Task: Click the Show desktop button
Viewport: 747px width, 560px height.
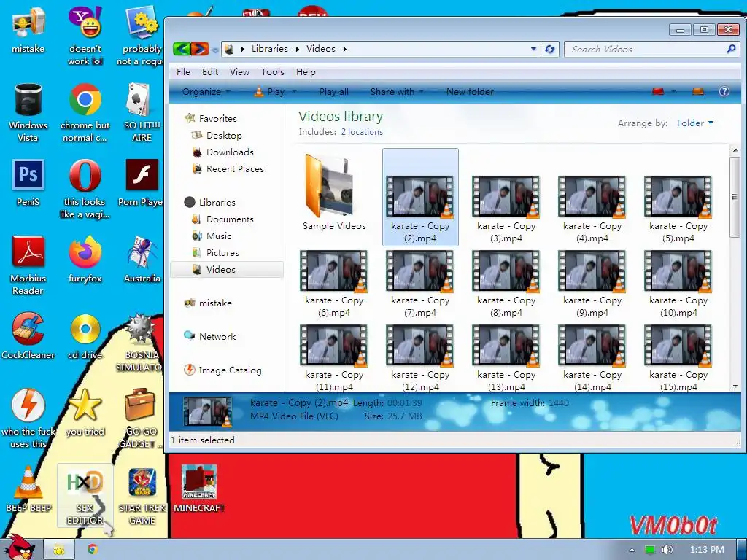Action: 741,550
